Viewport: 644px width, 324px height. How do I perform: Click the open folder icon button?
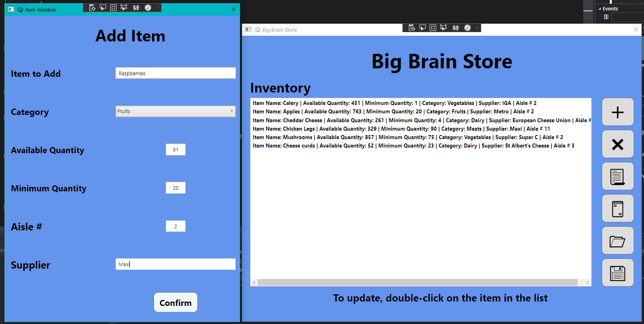(617, 241)
